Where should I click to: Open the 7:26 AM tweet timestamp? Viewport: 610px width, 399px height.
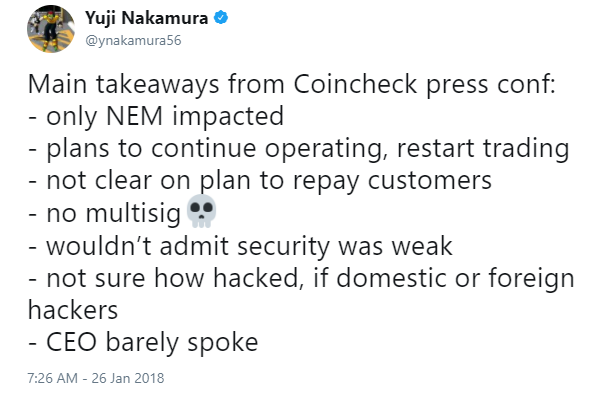coord(53,378)
